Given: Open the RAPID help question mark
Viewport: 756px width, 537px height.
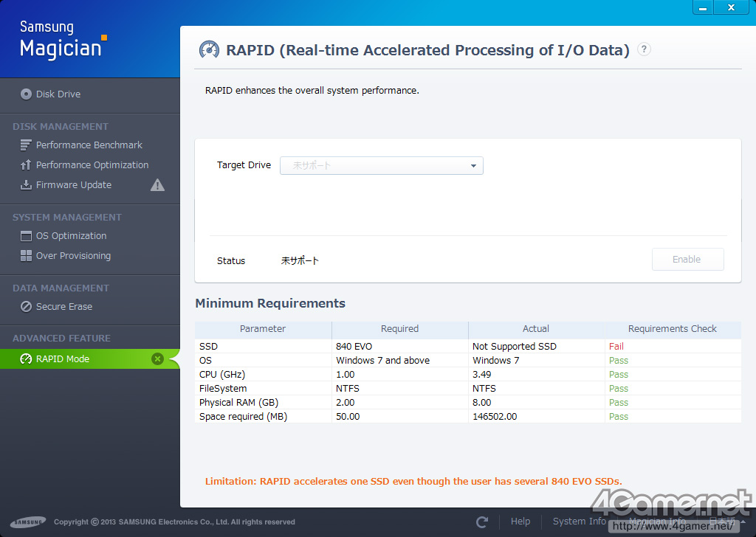Looking at the screenshot, I should 644,49.
